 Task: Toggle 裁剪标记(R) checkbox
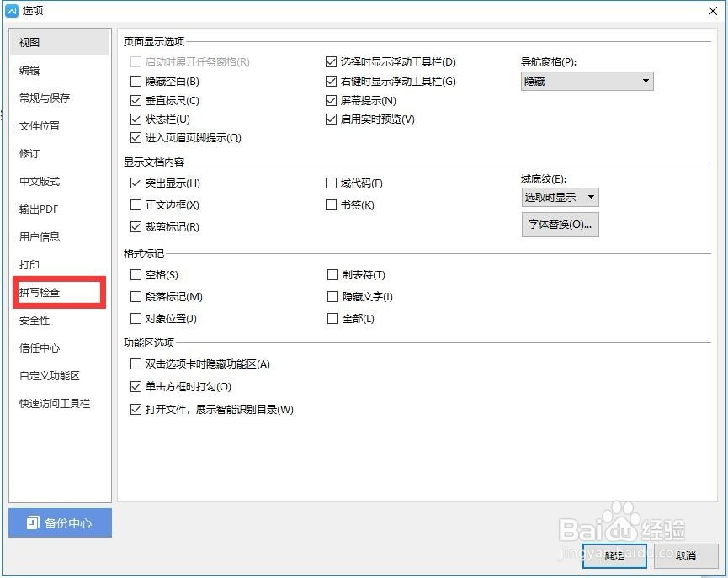click(136, 226)
